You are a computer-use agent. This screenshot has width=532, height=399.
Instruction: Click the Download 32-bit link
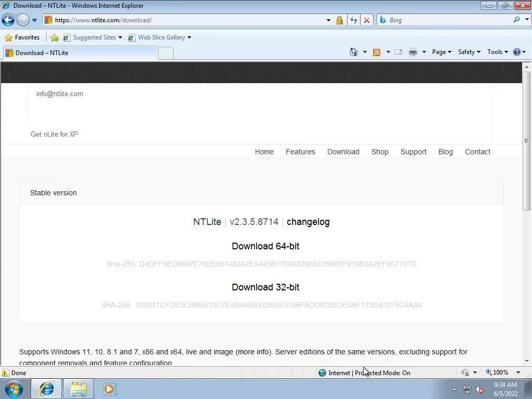click(265, 287)
